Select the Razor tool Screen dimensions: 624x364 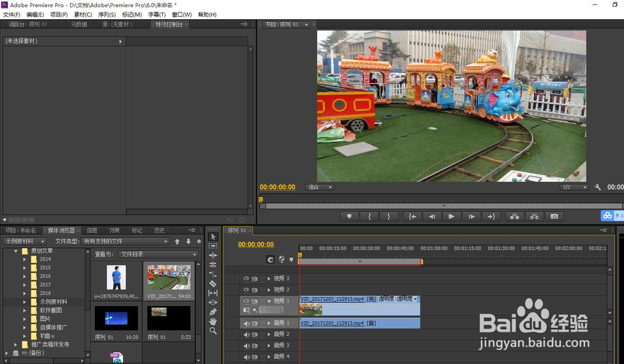coord(213,283)
